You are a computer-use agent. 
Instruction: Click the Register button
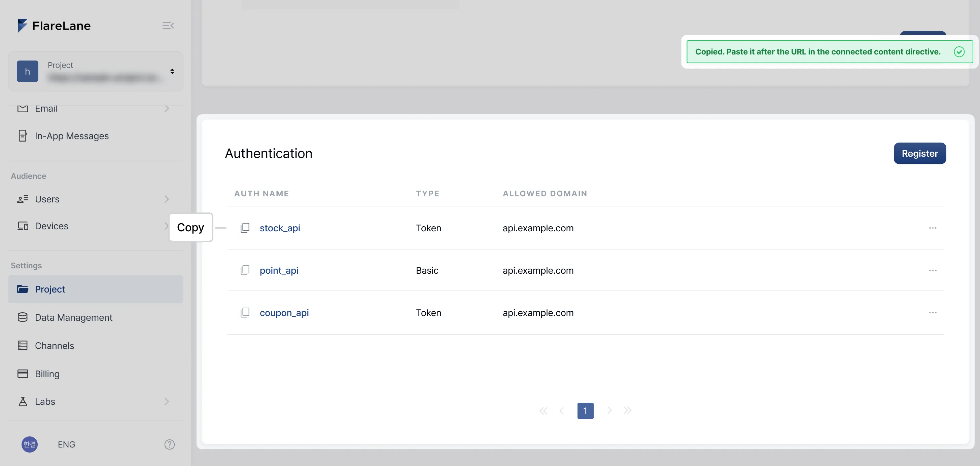tap(919, 153)
